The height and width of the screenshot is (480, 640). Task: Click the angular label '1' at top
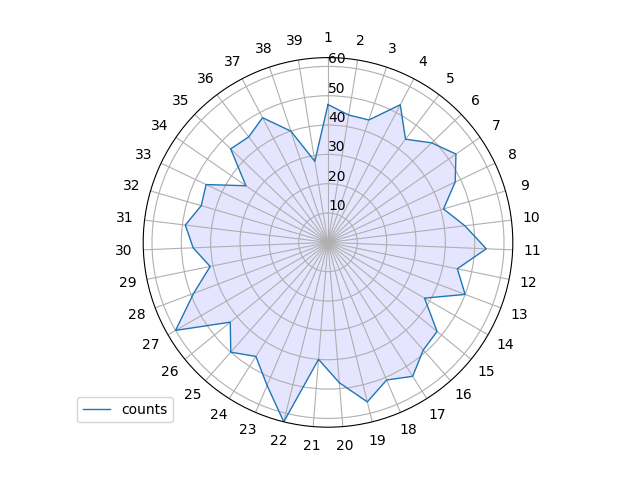coord(328,37)
